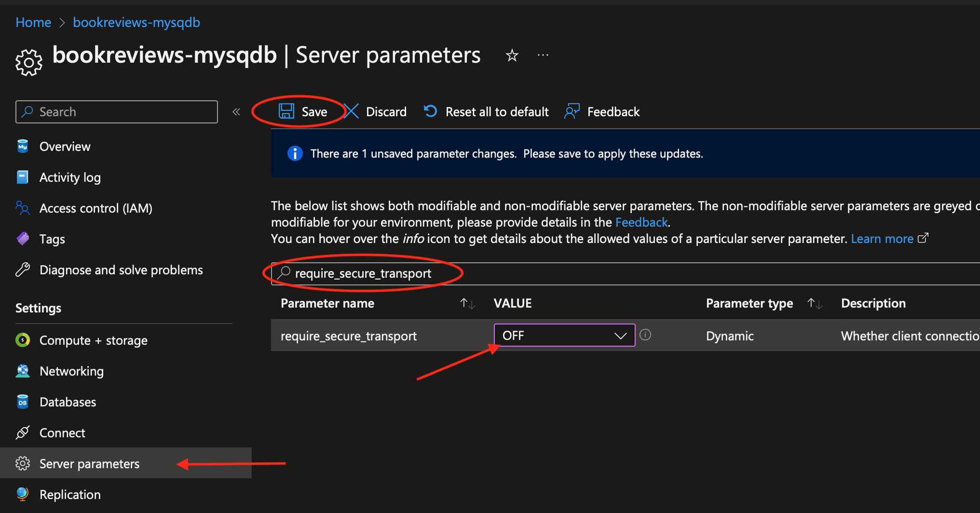Click the sidebar Search field
This screenshot has width=980, height=513.
117,112
